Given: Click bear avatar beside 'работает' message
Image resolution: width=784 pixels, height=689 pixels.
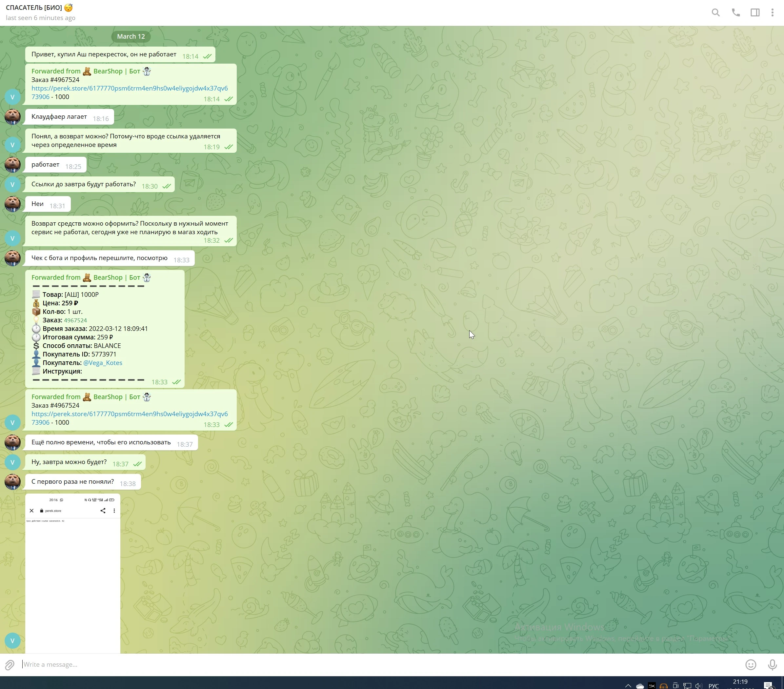Looking at the screenshot, I should (x=13, y=165).
